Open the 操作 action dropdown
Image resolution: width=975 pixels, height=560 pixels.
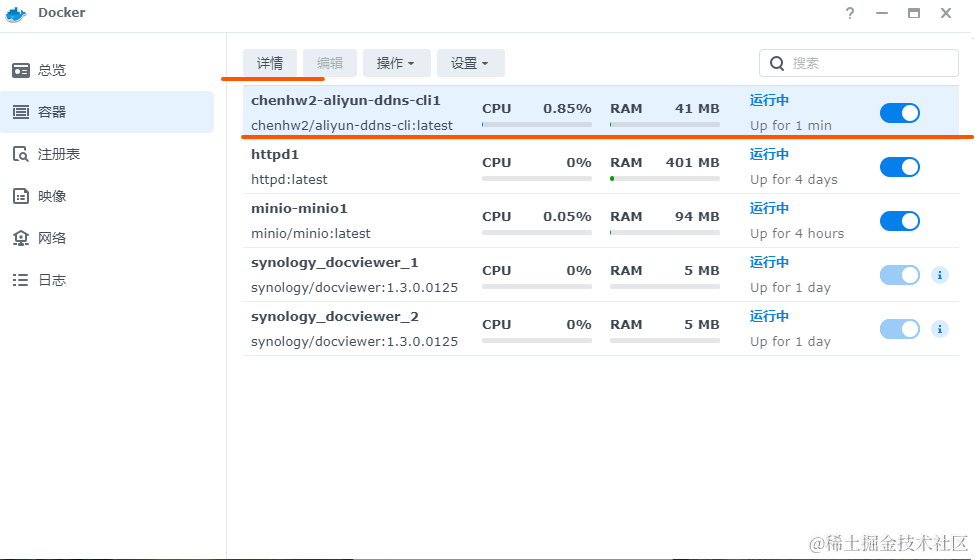pos(396,63)
